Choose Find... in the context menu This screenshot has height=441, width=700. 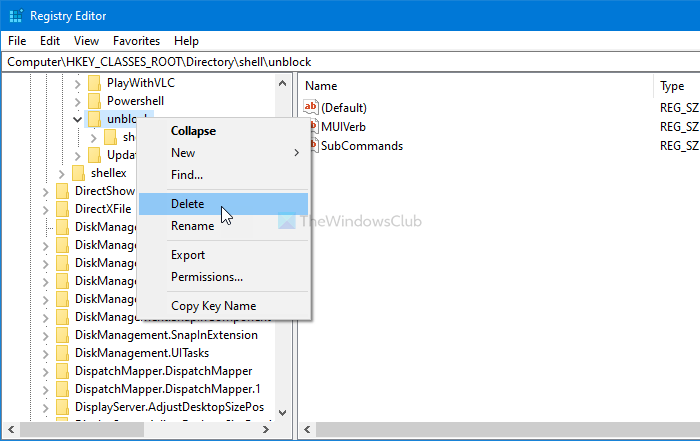(223, 175)
